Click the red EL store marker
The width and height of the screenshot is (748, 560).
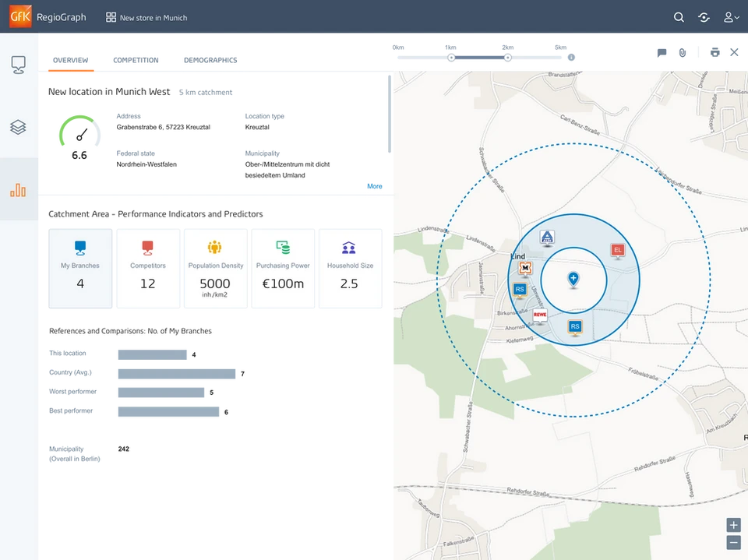[x=618, y=251]
